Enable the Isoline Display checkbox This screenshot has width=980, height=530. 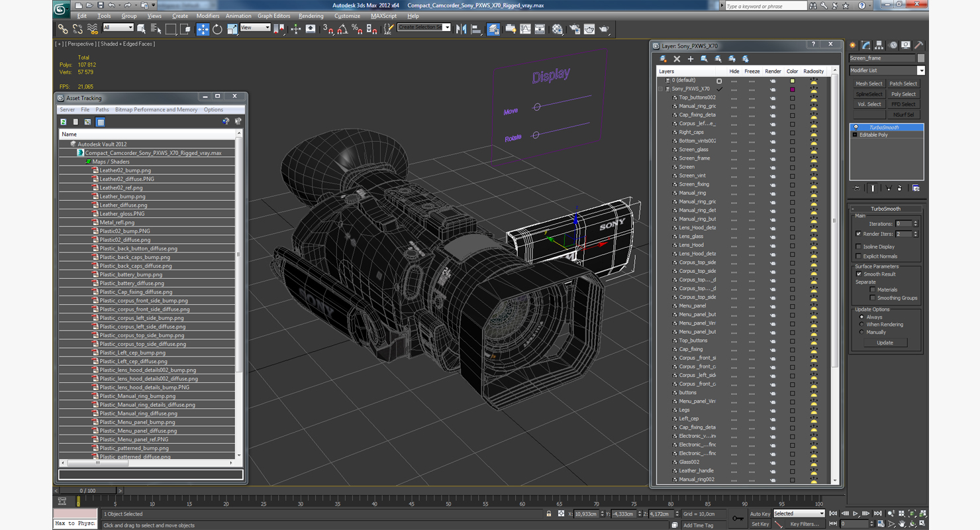(859, 246)
